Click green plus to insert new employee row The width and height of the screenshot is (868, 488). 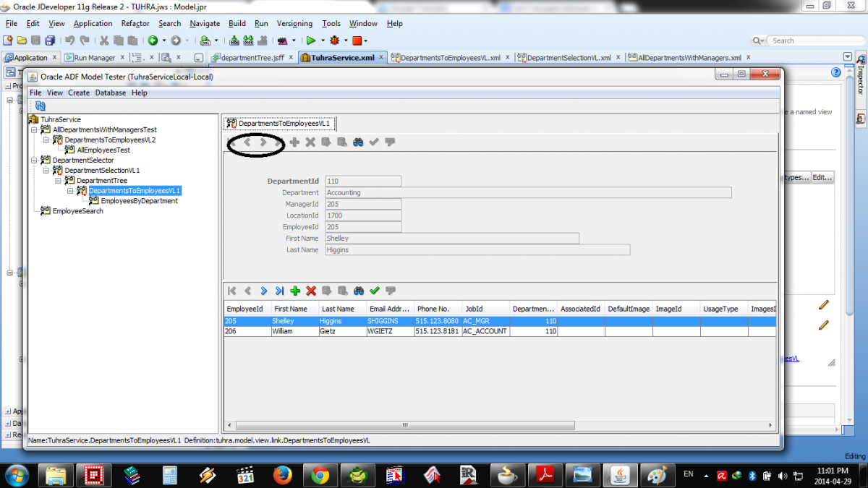[x=295, y=291]
